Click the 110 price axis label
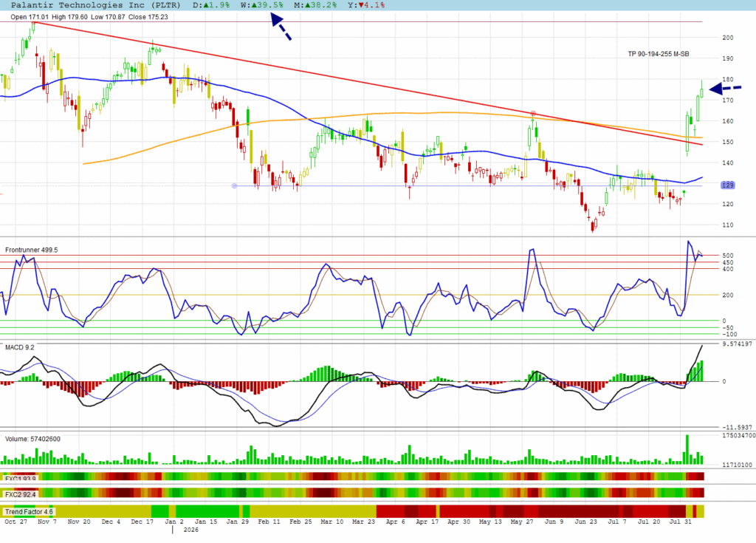Image resolution: width=756 pixels, height=543 pixels. (x=727, y=225)
